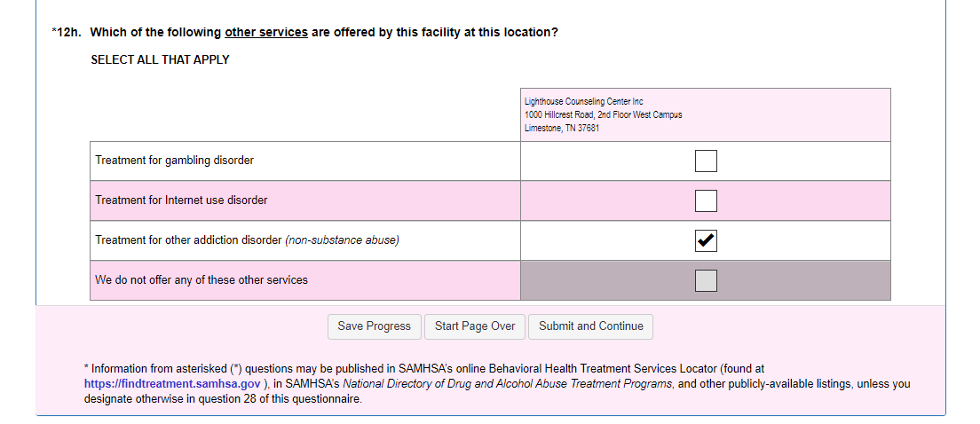Click the Save Progress button

click(374, 326)
